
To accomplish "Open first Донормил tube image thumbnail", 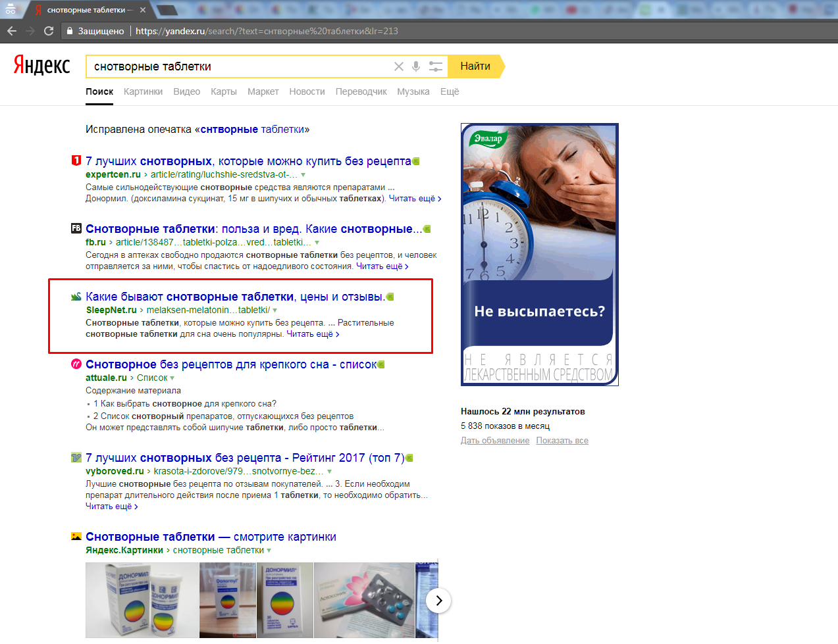I will [x=142, y=600].
